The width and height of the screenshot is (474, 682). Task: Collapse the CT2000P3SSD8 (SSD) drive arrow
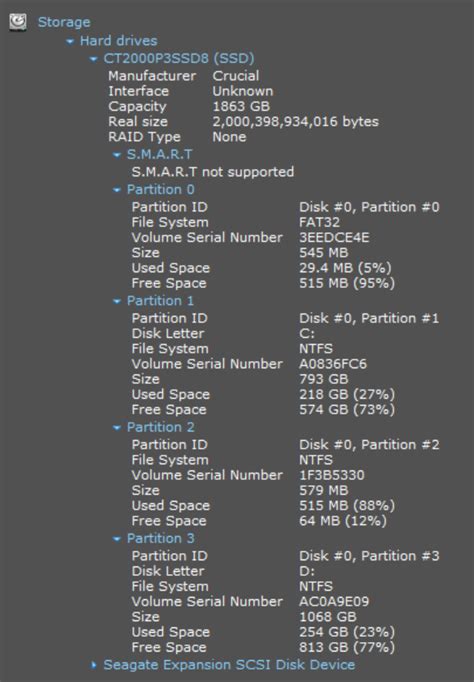(x=93, y=59)
